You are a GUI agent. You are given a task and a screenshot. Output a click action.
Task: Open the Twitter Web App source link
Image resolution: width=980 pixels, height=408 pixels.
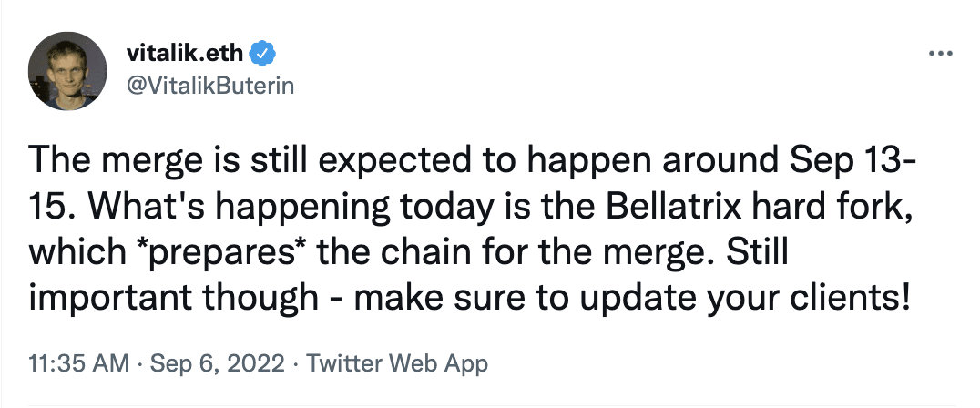click(396, 363)
